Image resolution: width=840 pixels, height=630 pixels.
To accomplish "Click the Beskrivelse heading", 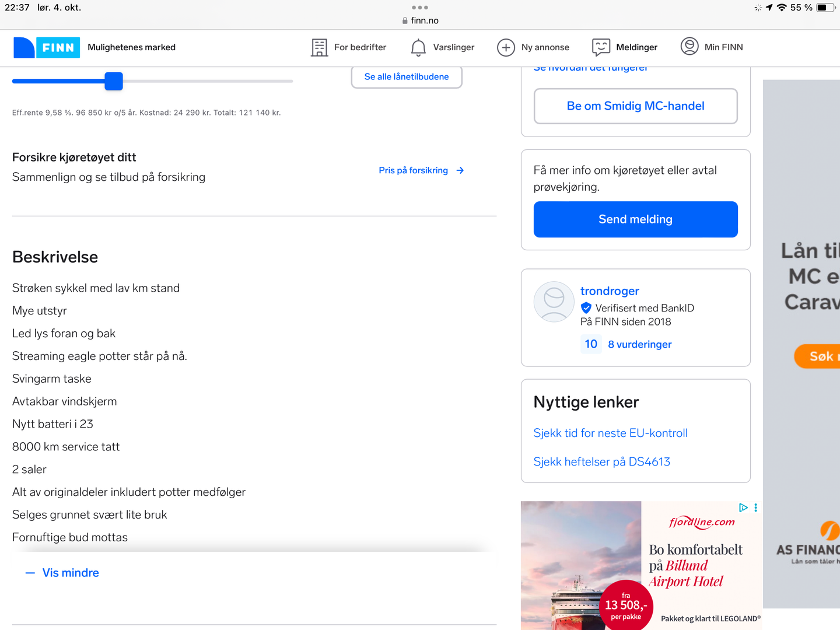I will coord(55,257).
